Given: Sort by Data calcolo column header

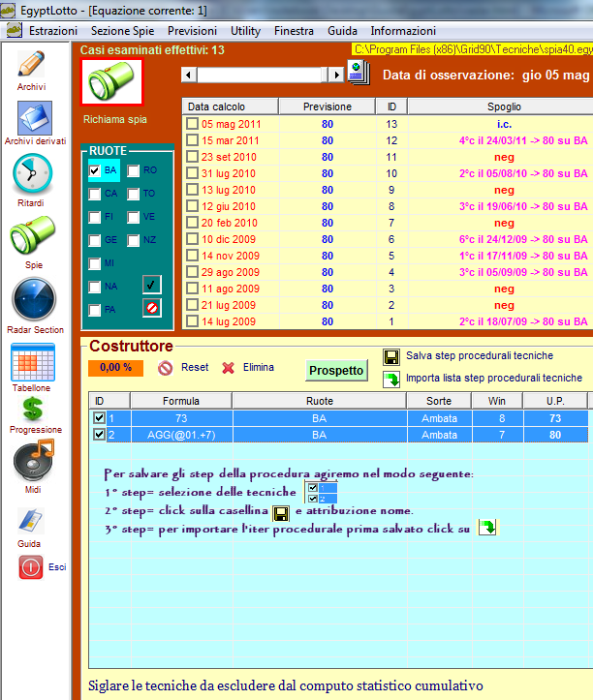Looking at the screenshot, I should (x=231, y=107).
